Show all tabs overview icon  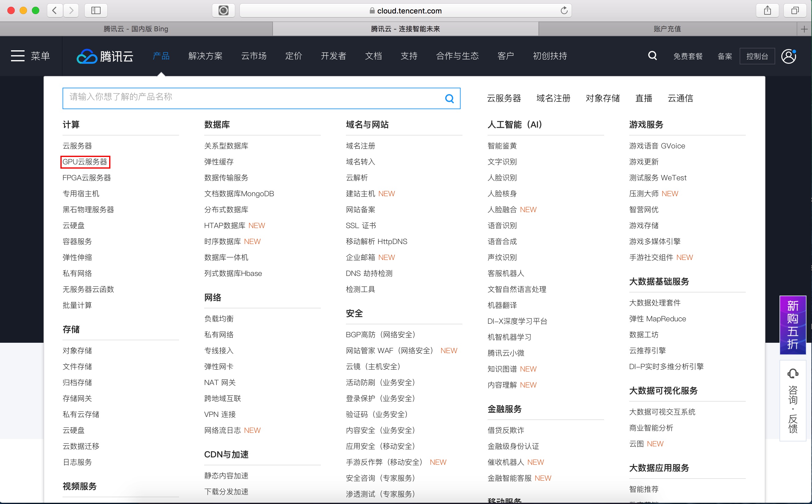click(795, 11)
